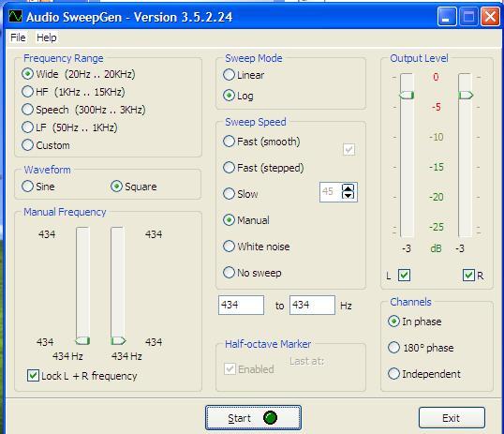Select No sweep option
Screen dimensions: 504x434
tap(252, 273)
